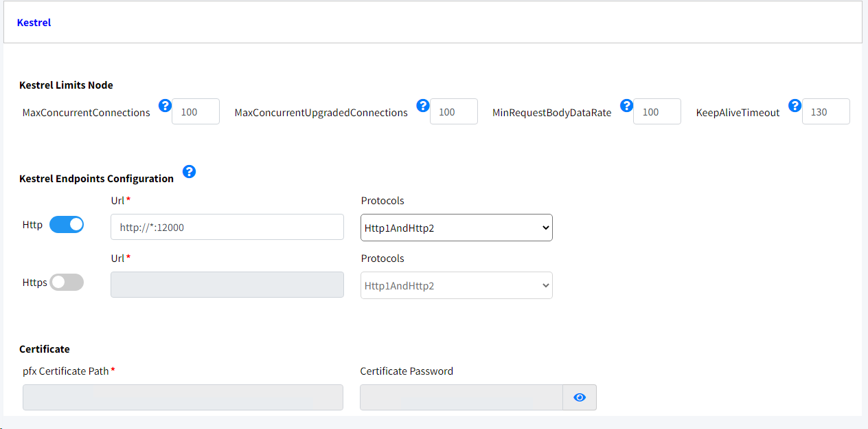The height and width of the screenshot is (429, 868).
Task: Click the MaxConcurrentConnections value field
Action: point(196,112)
